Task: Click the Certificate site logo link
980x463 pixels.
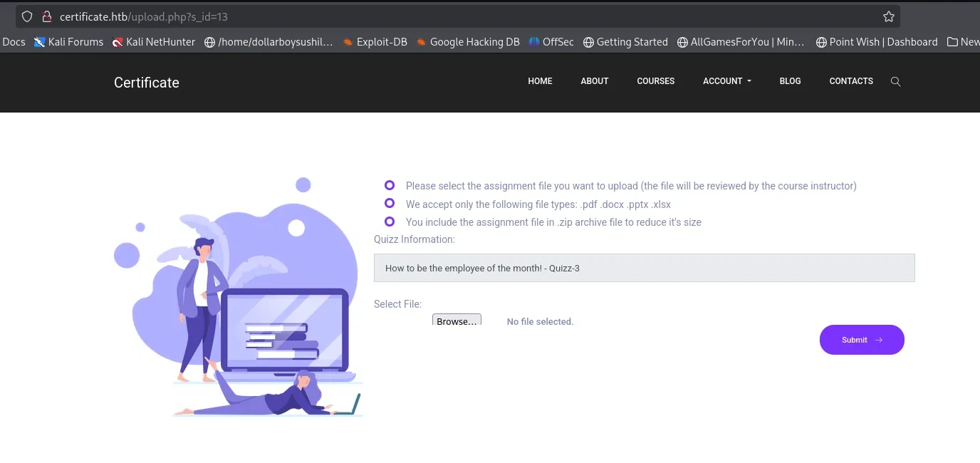Action: click(x=147, y=83)
